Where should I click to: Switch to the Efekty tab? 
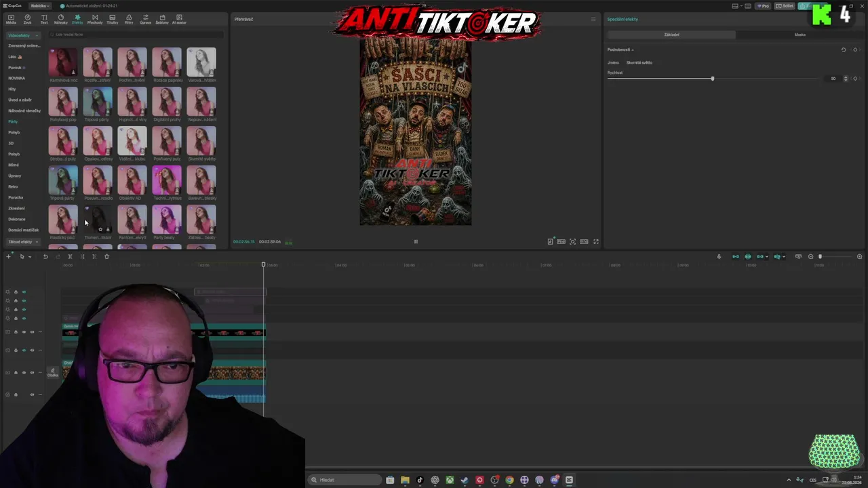[77, 19]
